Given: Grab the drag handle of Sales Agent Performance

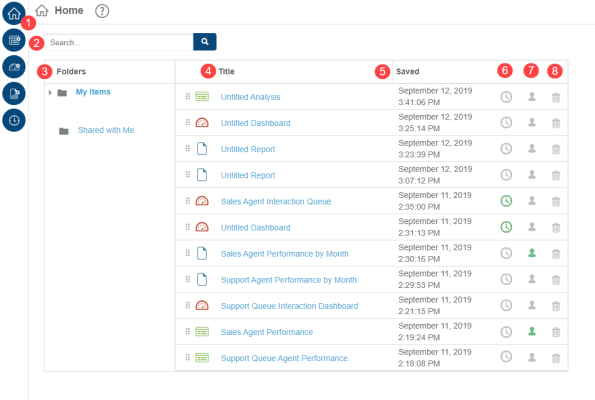Looking at the screenshot, I should pos(187,331).
